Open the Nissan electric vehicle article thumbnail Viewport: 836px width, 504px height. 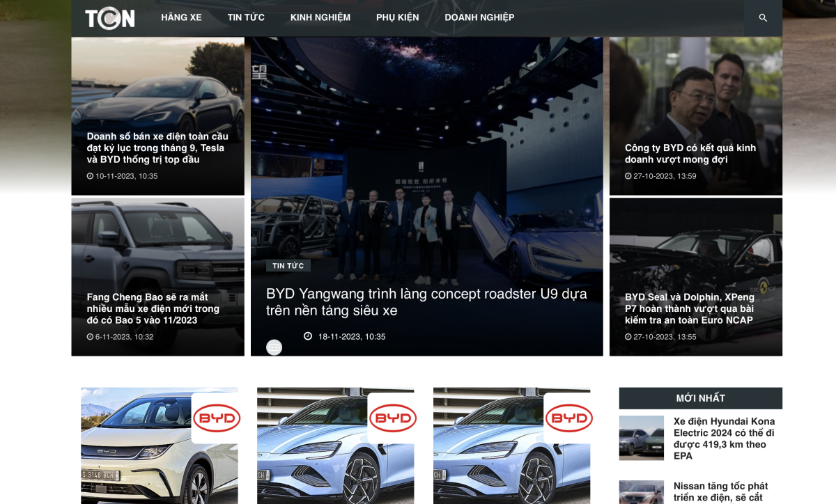pos(641,492)
